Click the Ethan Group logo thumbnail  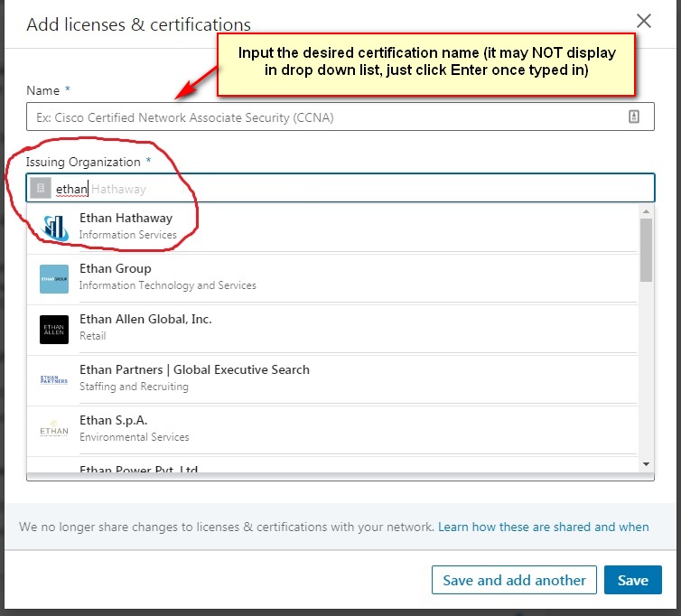pos(54,279)
